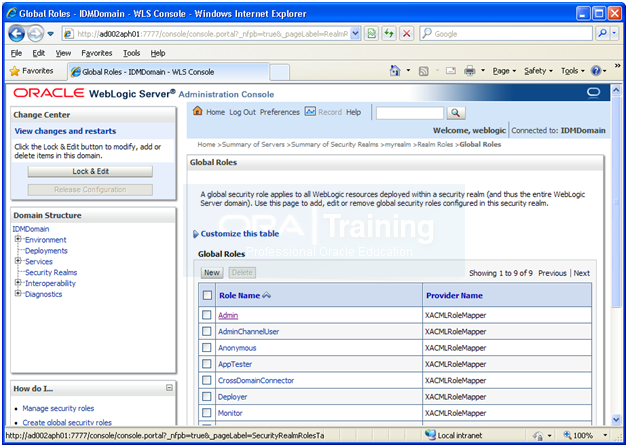Click the Read Mail envelope icon

[x=451, y=71]
